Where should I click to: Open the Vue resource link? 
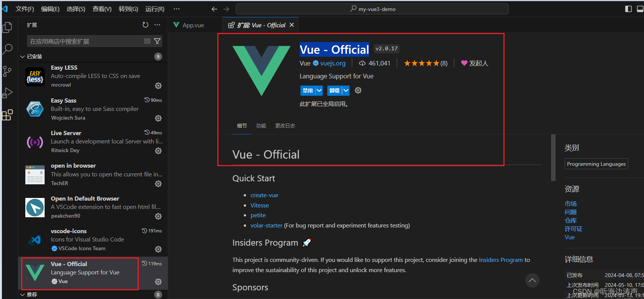[x=570, y=237]
